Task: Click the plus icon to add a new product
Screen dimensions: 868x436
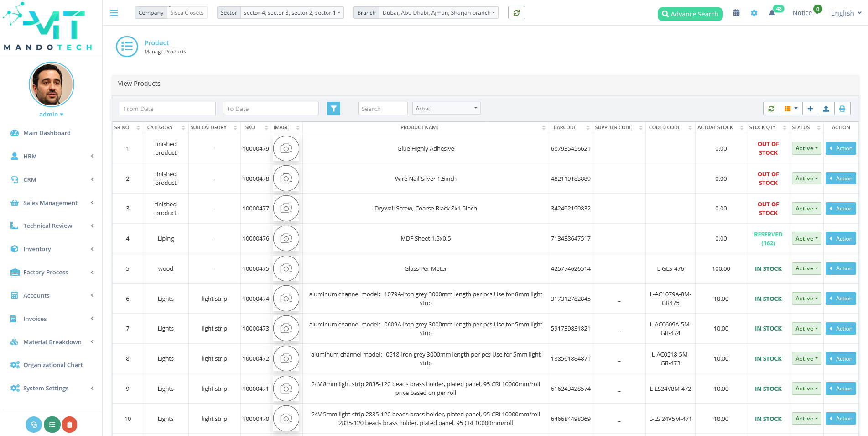Action: (x=810, y=109)
